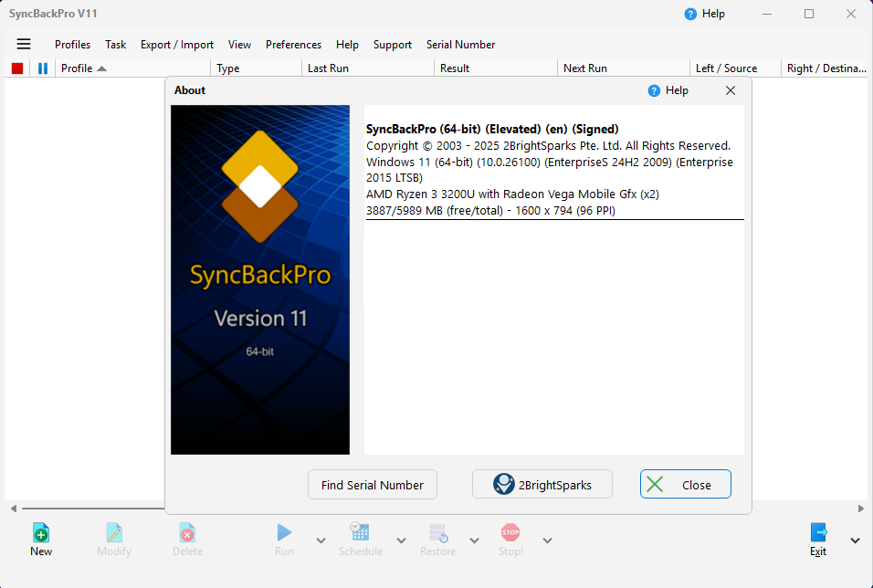
Task: Click the About dialog Help question icon
Action: (x=654, y=90)
